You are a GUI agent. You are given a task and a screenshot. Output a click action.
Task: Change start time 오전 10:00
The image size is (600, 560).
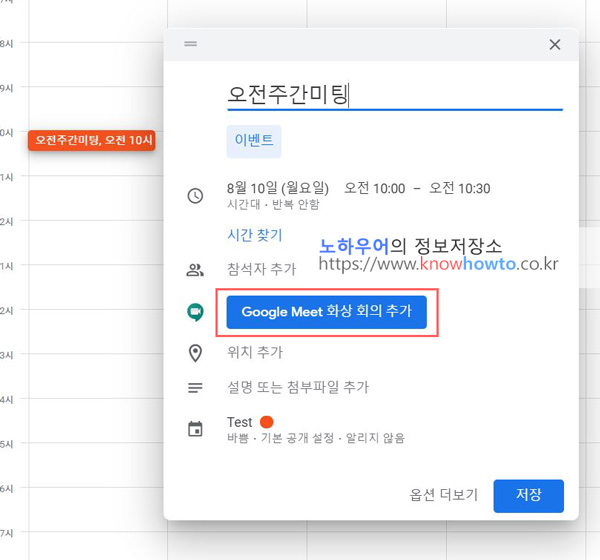pyautogui.click(x=375, y=188)
